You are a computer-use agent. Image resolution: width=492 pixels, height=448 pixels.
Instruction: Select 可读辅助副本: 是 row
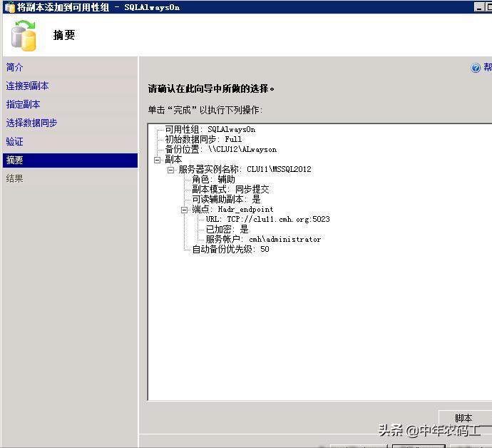click(226, 199)
